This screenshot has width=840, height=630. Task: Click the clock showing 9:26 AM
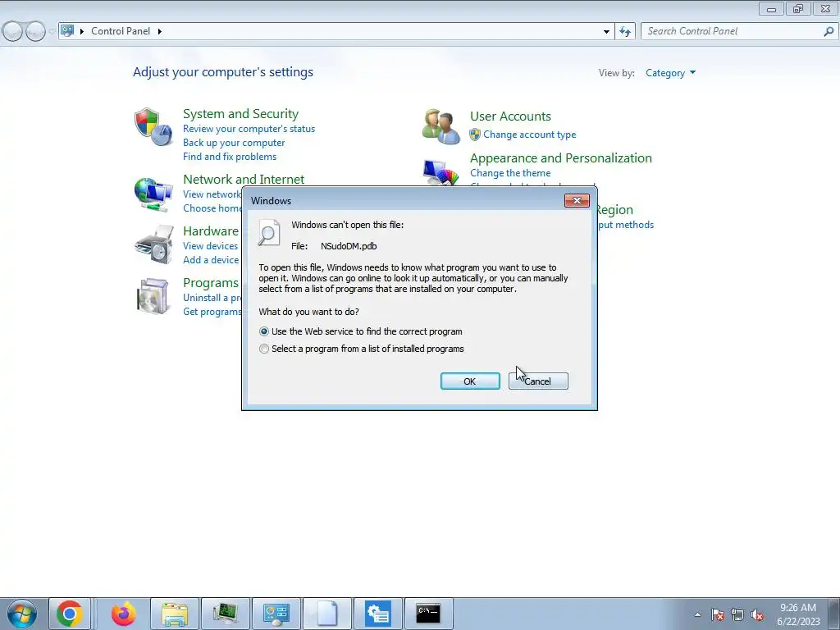point(798,614)
